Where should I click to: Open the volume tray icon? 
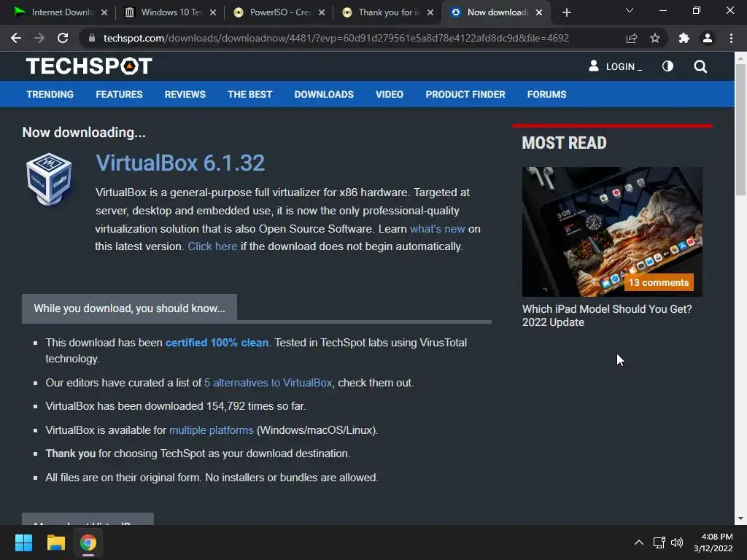[x=677, y=542]
